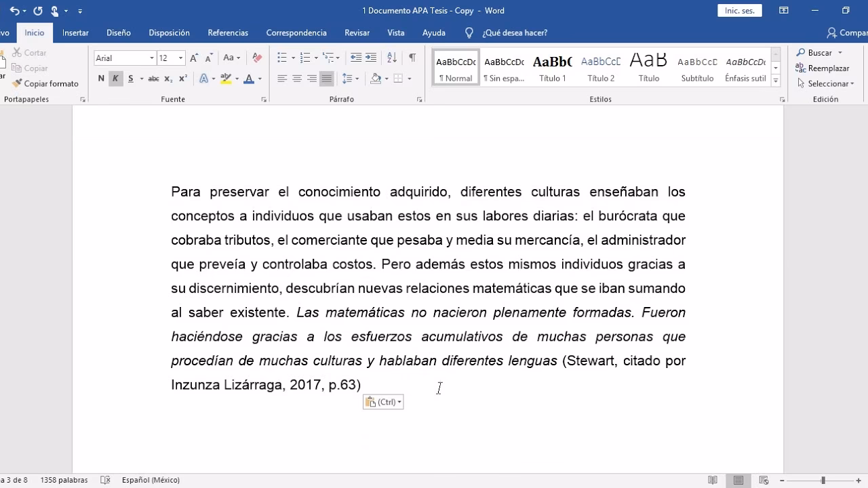868x488 pixels.
Task: Open the floating paste options (Ctrl) button
Action: (x=382, y=401)
